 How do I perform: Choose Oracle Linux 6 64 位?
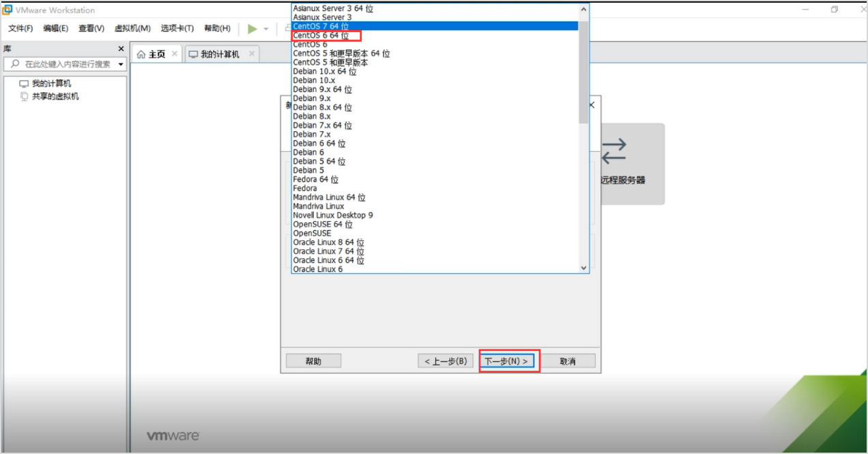(x=435, y=260)
